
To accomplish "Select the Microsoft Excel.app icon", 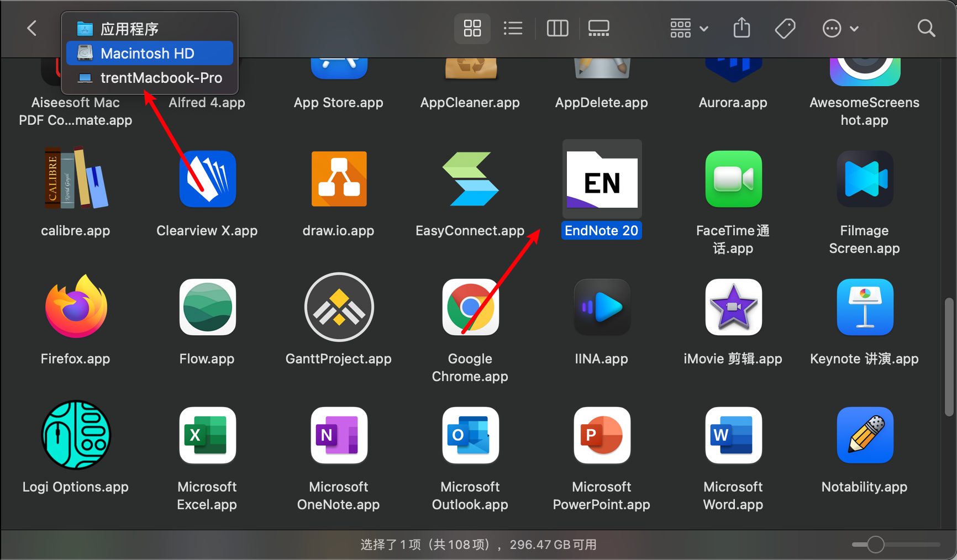I will 207,435.
